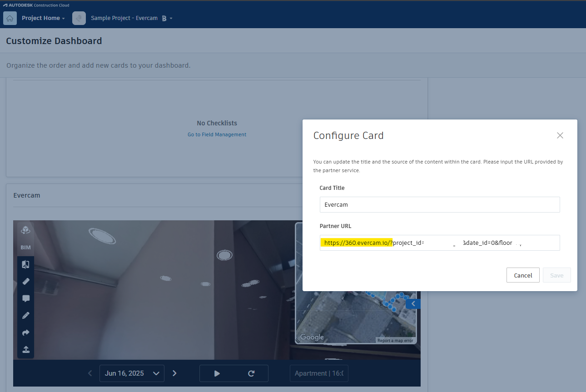Play the Evercam 360 walkthrough

(217, 373)
